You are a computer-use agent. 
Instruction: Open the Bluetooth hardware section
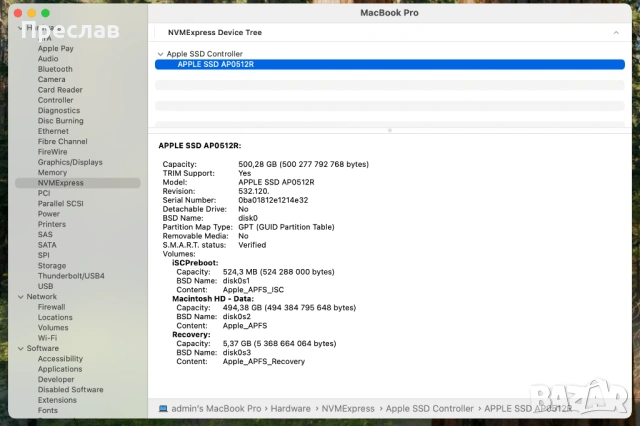click(55, 69)
